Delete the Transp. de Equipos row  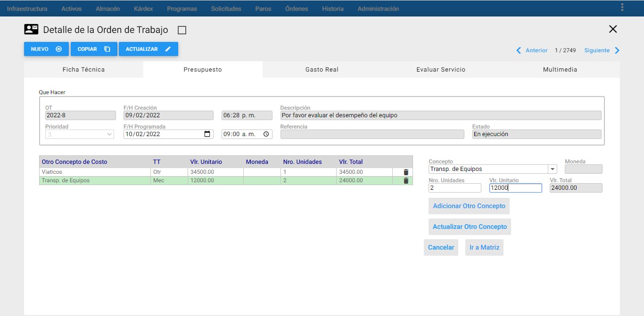click(406, 181)
